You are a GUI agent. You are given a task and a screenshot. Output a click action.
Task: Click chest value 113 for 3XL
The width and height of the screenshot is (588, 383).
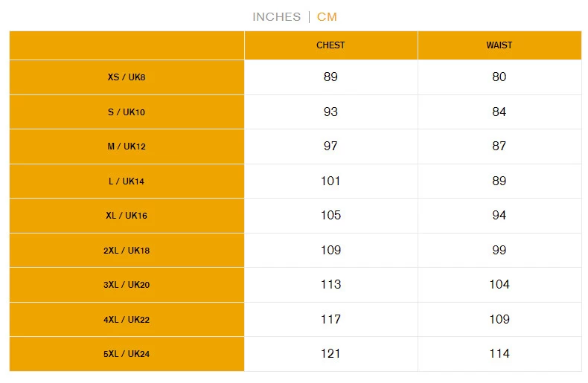click(x=330, y=285)
